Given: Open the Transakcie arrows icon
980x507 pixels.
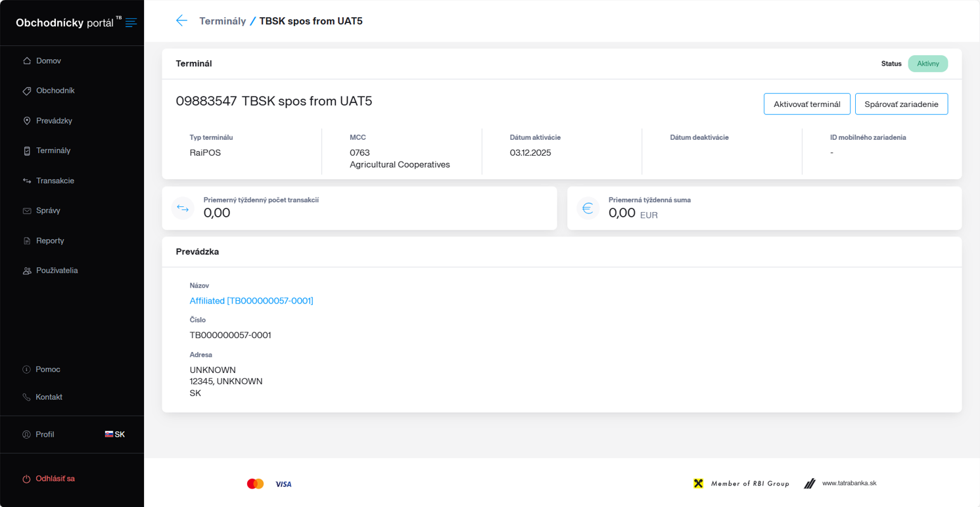Looking at the screenshot, I should coord(27,181).
